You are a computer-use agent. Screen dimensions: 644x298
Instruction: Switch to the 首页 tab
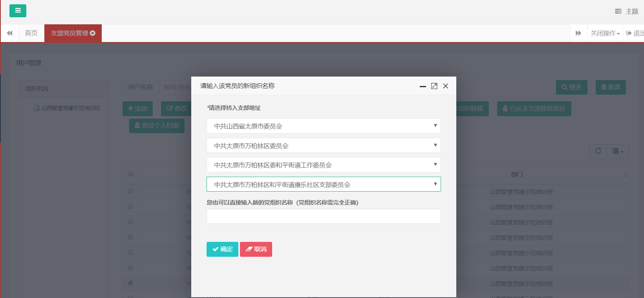pyautogui.click(x=31, y=33)
